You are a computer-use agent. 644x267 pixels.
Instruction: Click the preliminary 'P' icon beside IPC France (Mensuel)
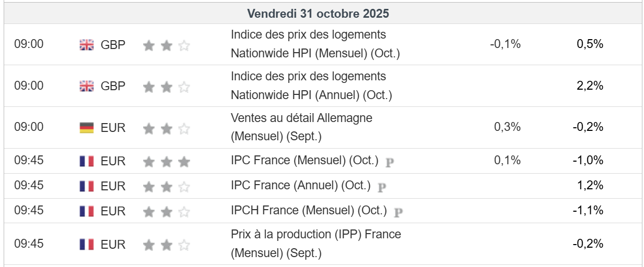[x=390, y=162]
